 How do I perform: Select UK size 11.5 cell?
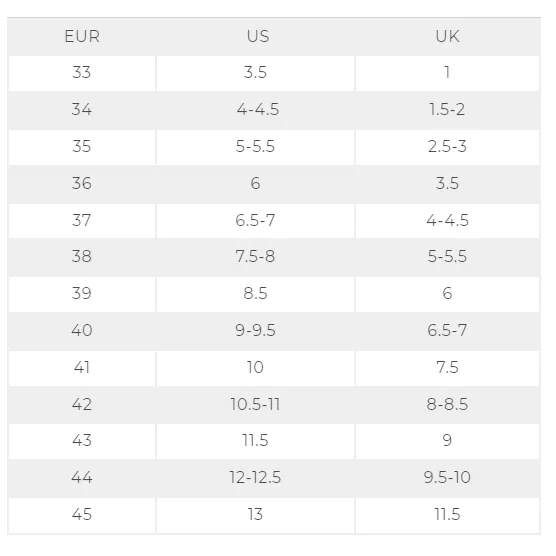(447, 515)
